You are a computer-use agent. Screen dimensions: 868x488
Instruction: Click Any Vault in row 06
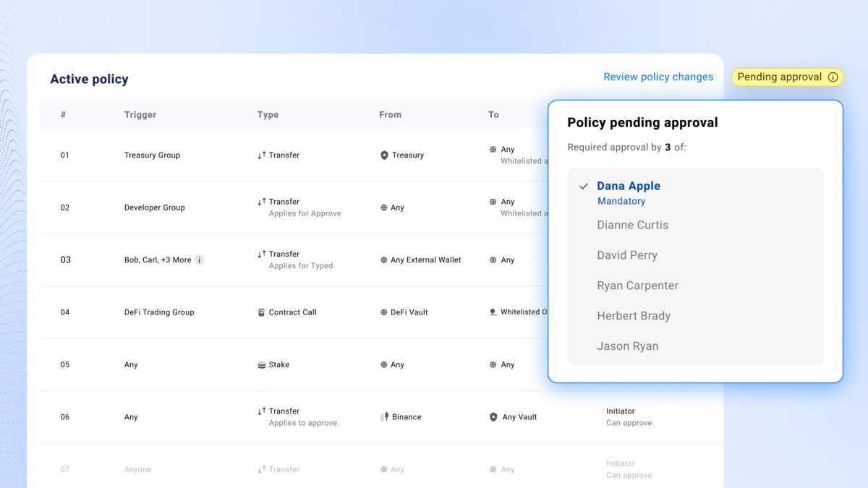tap(520, 416)
